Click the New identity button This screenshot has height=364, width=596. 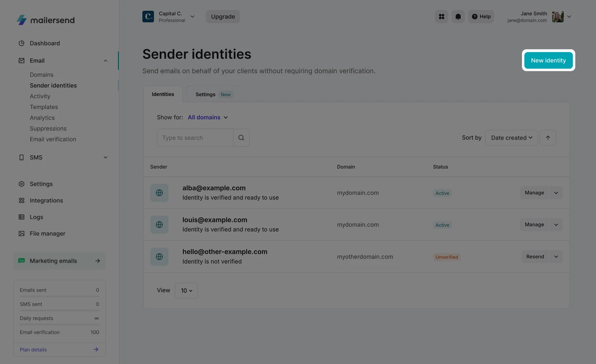[548, 60]
